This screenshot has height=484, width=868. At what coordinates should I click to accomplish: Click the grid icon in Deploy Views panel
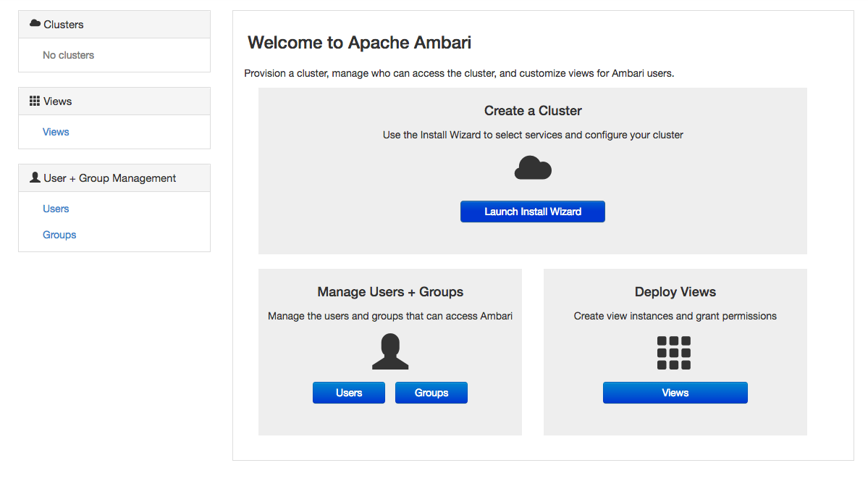(675, 352)
